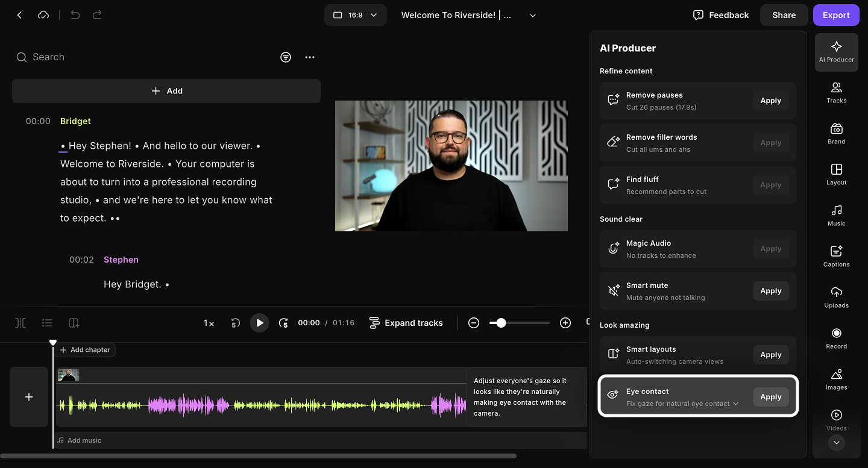Viewport: 868px width, 468px height.
Task: Zoom in the timeline
Action: coord(565,323)
